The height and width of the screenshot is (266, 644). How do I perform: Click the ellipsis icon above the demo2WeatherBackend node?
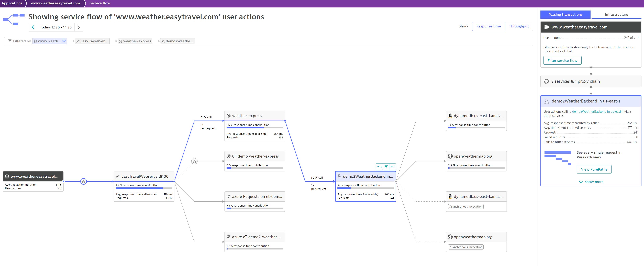coord(393,166)
